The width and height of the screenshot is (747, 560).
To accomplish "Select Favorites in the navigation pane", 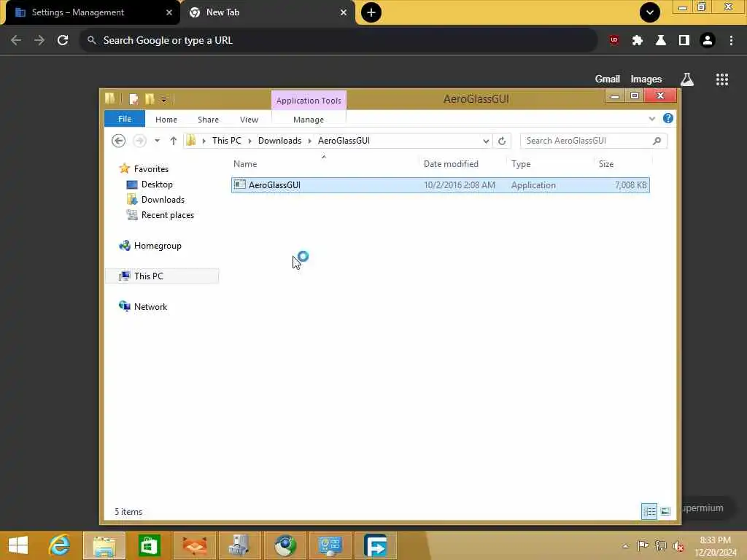I will tap(151, 168).
